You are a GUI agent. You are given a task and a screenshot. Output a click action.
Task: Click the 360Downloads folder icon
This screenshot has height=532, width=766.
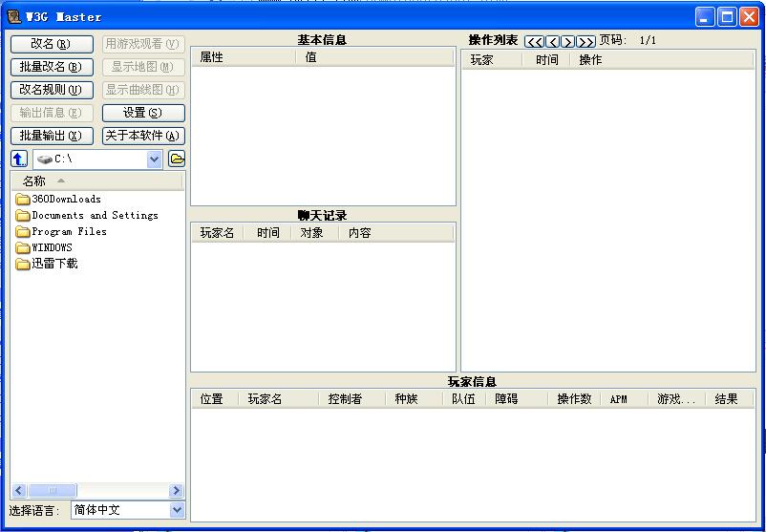tap(23, 200)
